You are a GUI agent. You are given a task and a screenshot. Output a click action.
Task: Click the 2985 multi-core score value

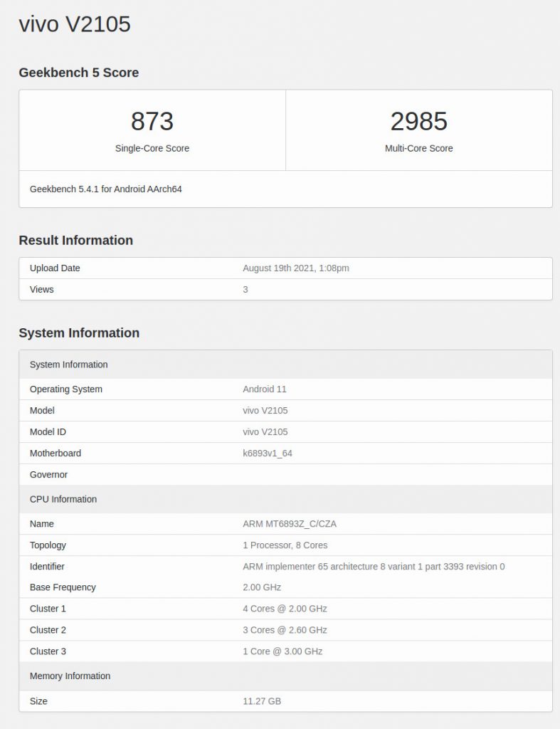coord(418,121)
